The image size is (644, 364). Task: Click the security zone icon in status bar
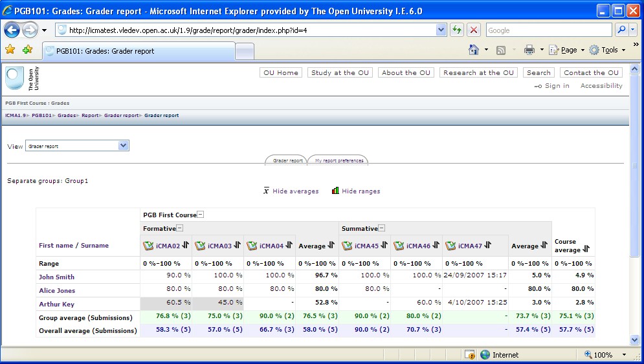(x=485, y=354)
